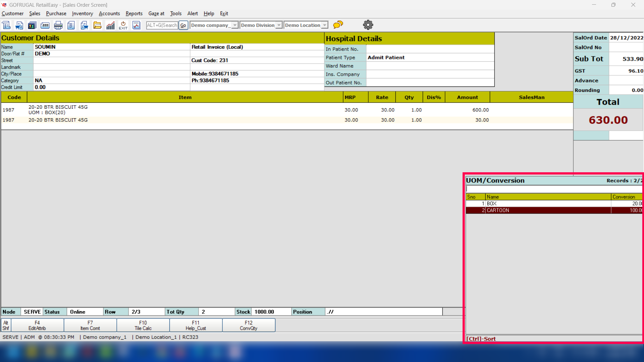Expand the Demo company dropdown
The image size is (644, 362).
235,25
